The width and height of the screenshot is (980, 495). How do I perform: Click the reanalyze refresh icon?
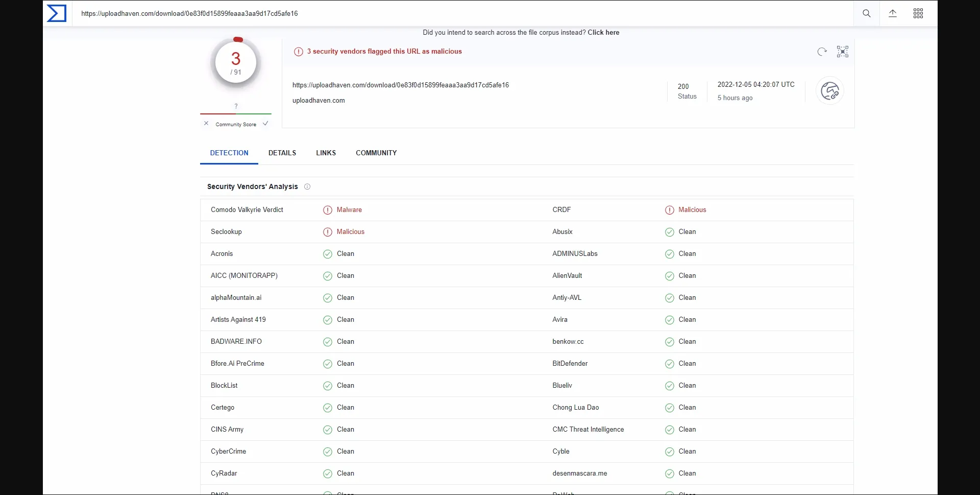822,52
